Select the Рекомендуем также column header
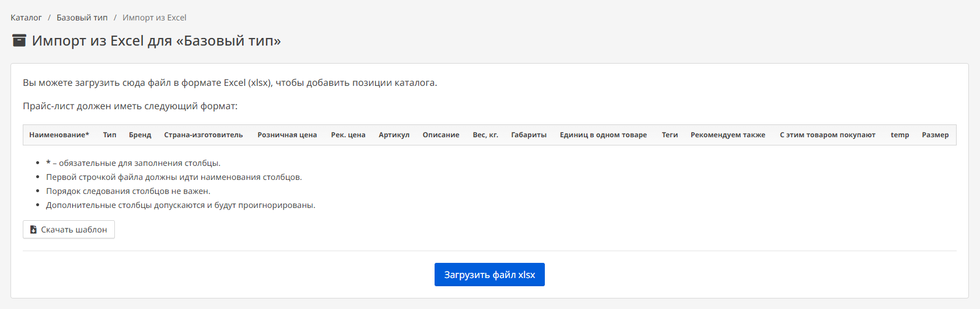 click(x=728, y=135)
